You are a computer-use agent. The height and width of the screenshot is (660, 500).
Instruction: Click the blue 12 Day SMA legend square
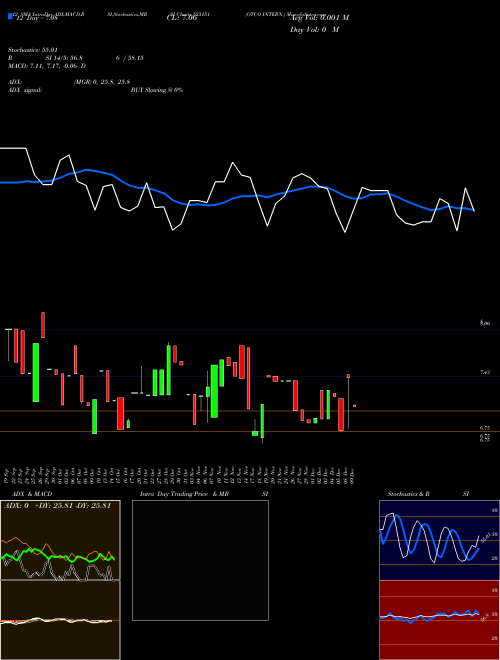11,16
